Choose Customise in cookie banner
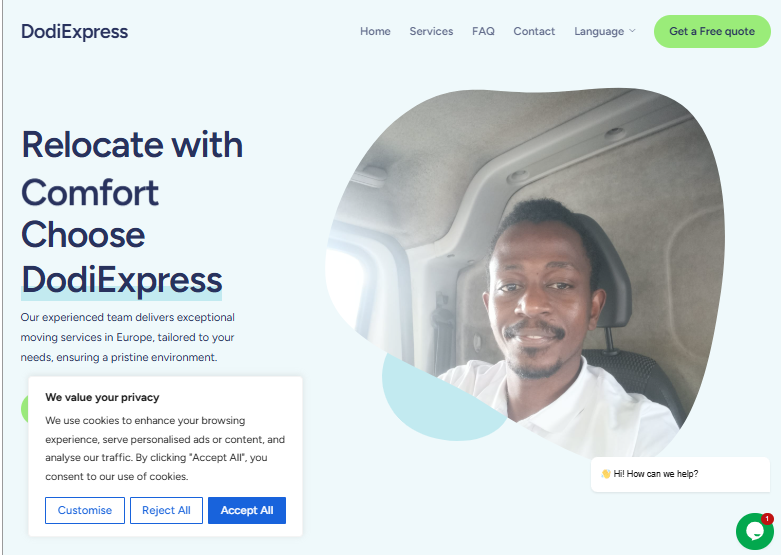Image resolution: width=781 pixels, height=555 pixels. click(85, 510)
